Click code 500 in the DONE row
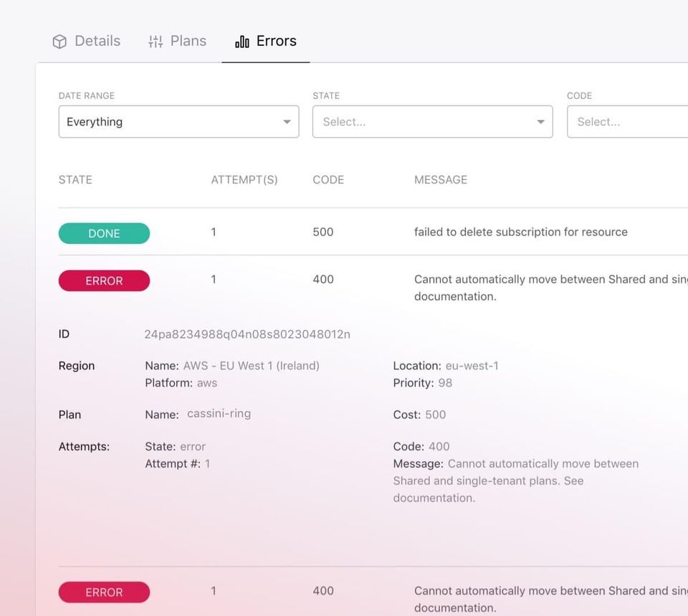688x616 pixels. pyautogui.click(x=323, y=232)
